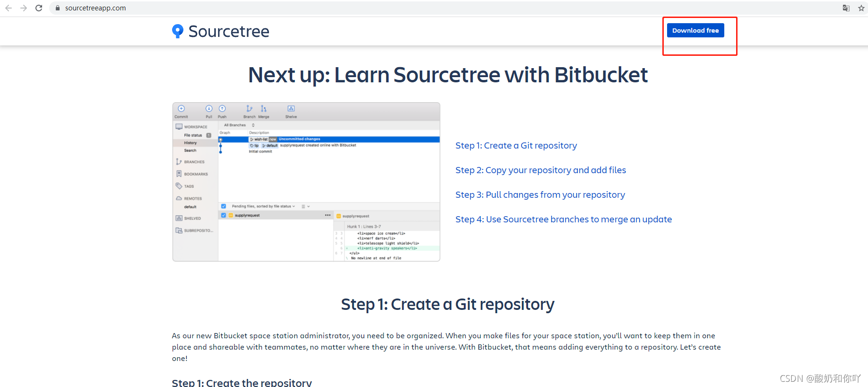Click the SUBREPOSITO... icon in the screenshot sidebar
The height and width of the screenshot is (387, 868).
coord(179,230)
